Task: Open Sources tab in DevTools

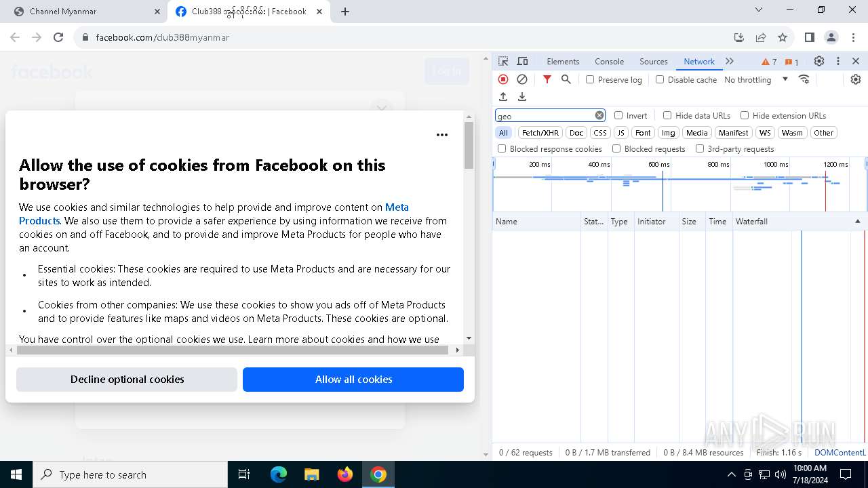Action: point(654,61)
